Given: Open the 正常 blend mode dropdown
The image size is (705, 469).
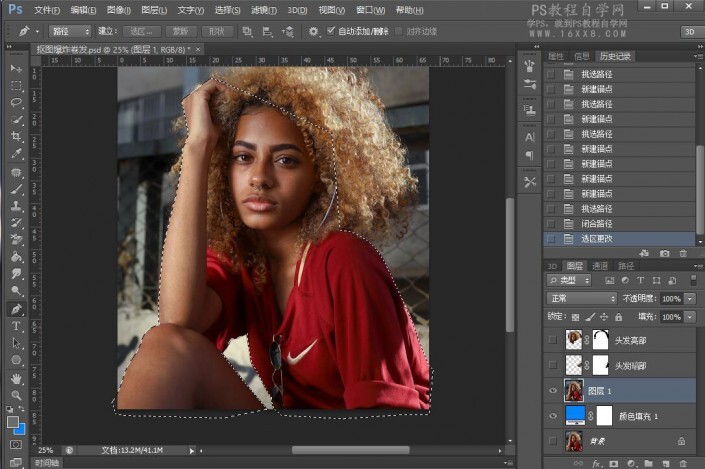Looking at the screenshot, I should click(582, 298).
